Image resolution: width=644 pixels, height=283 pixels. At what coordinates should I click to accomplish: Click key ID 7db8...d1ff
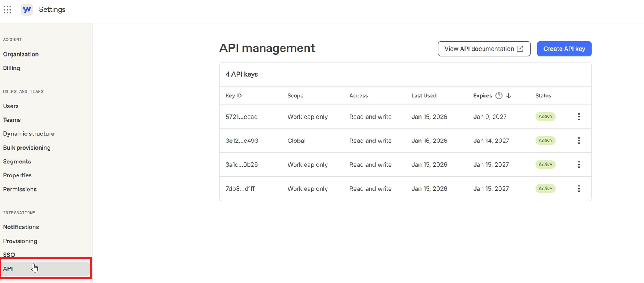click(x=240, y=189)
